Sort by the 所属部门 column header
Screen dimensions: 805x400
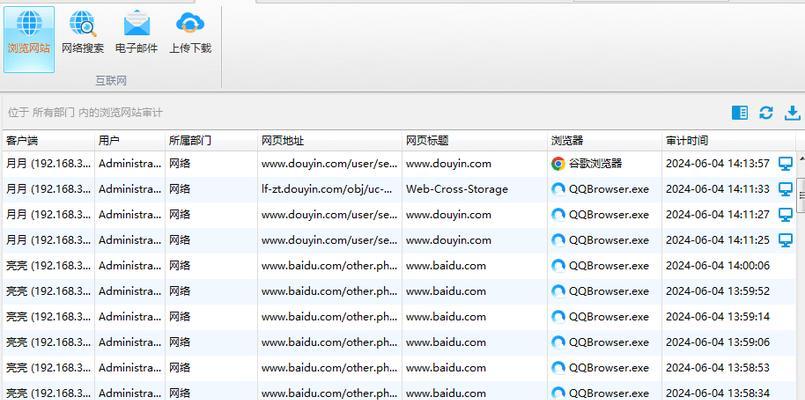(x=212, y=141)
